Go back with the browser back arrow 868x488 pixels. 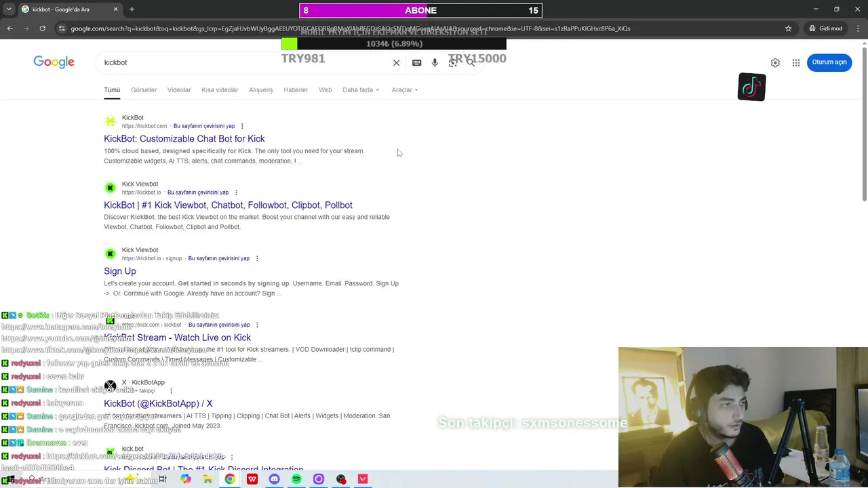click(x=9, y=28)
